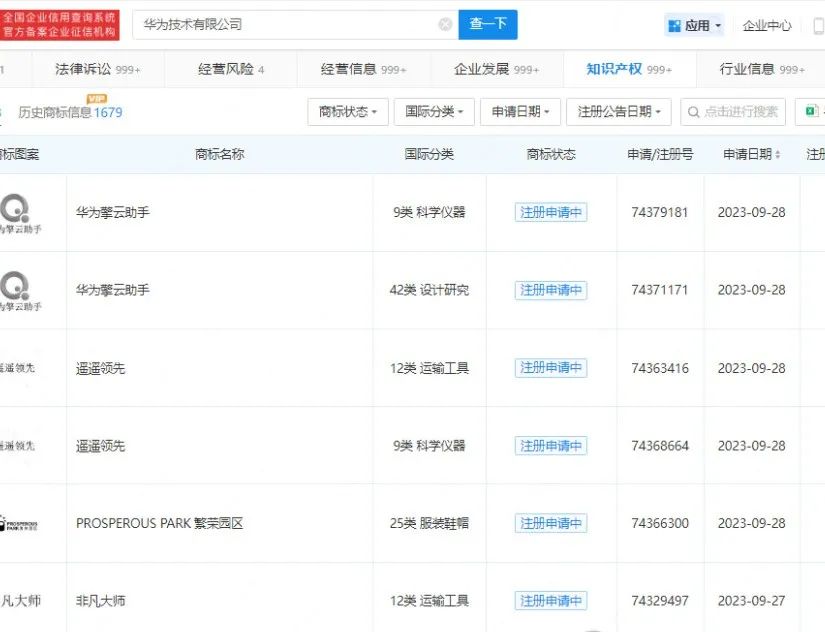Open 华为擎云助手 trademark image, 42类 row
The image size is (825, 632).
20,290
